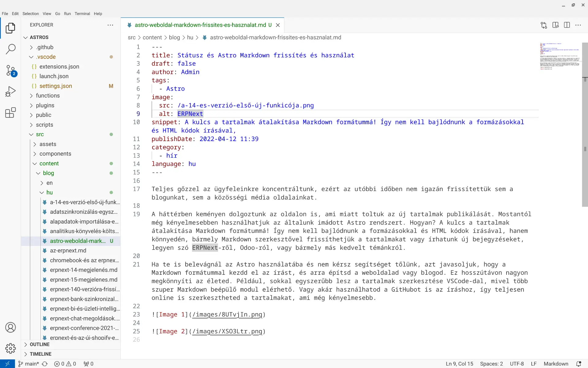Click the Split Editor icon
The width and height of the screenshot is (588, 368).
(567, 25)
